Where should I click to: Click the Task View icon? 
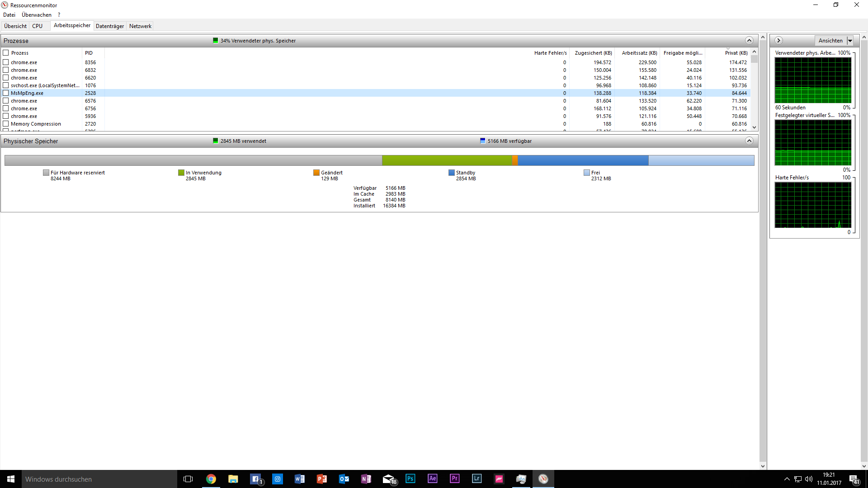click(188, 479)
